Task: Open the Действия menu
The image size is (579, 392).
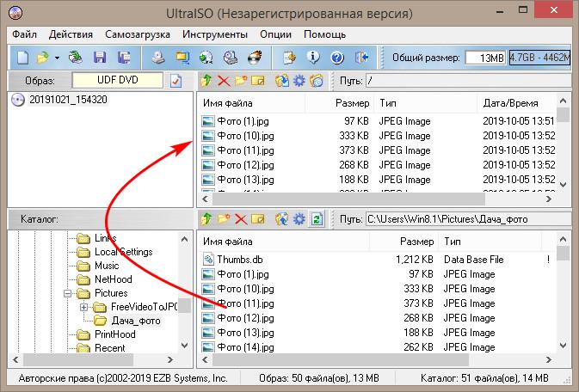Action: [71, 34]
